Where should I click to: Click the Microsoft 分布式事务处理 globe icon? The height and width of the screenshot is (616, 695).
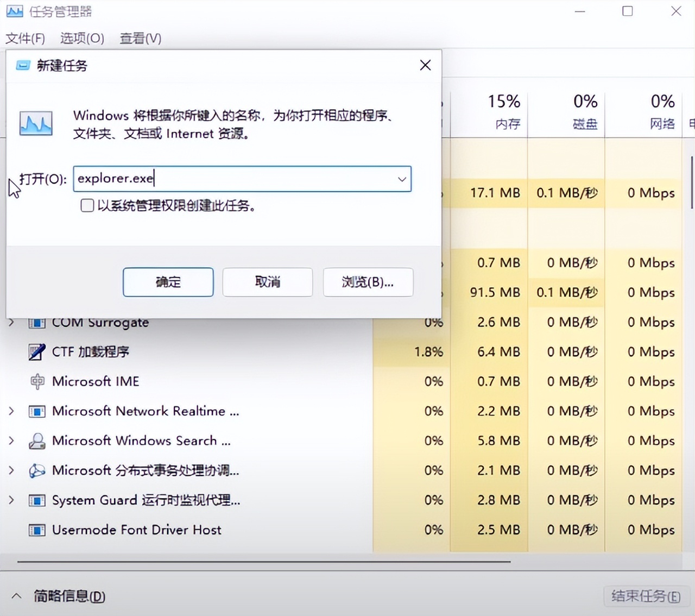(x=36, y=470)
